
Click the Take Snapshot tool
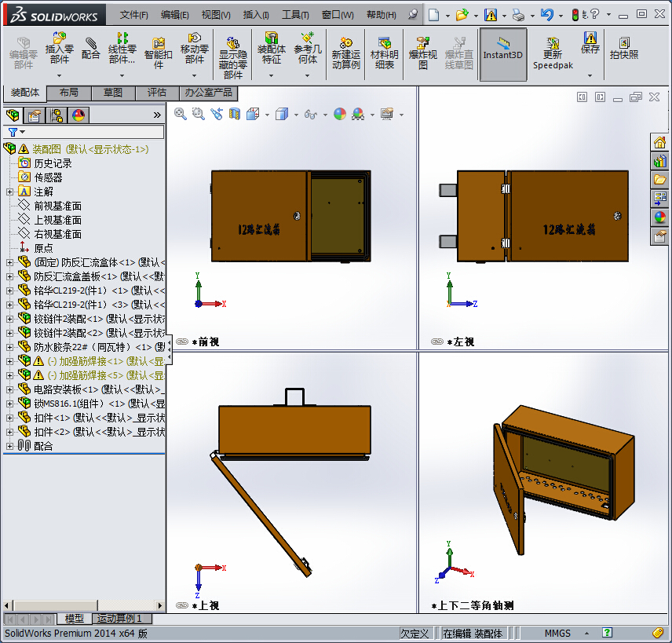click(x=624, y=48)
